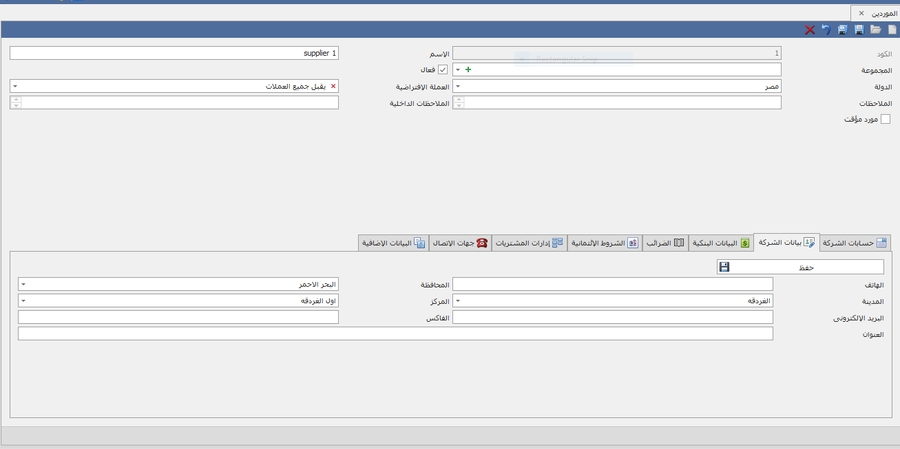Switch to the البيانات البنكية tab
The height and width of the screenshot is (449, 900).
tap(720, 243)
